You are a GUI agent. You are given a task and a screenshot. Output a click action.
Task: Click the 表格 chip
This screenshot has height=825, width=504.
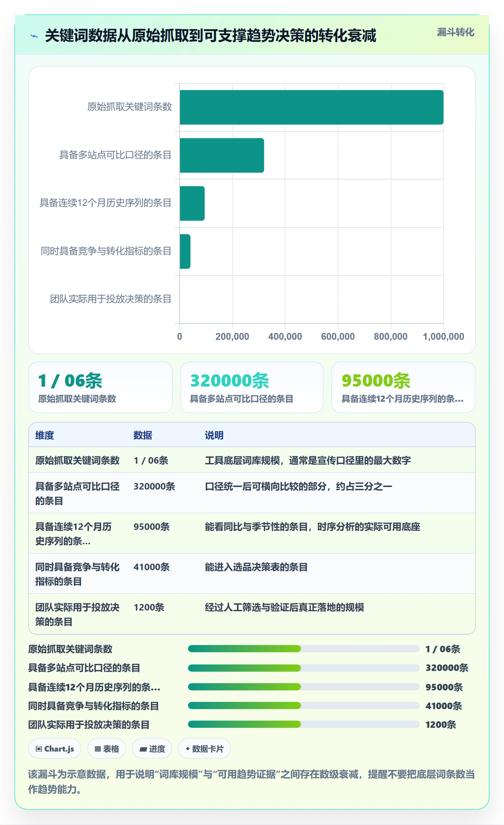107,749
